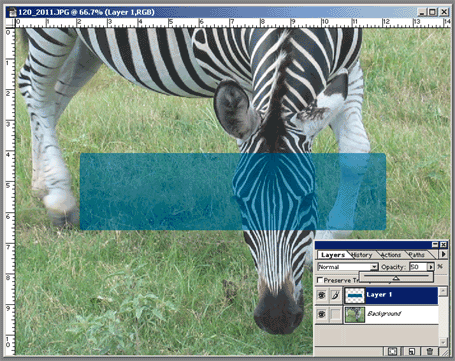
Task: Click the empty link box beside Background
Action: 336,314
